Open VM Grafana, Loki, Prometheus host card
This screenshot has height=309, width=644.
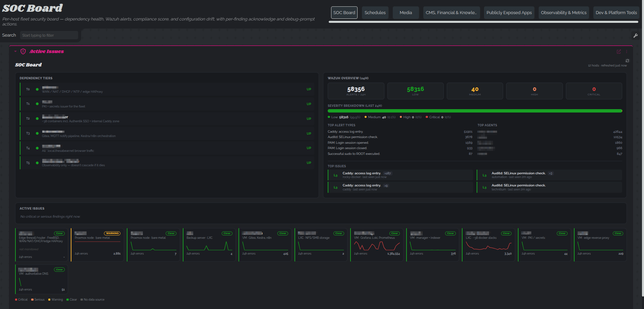(x=377, y=245)
